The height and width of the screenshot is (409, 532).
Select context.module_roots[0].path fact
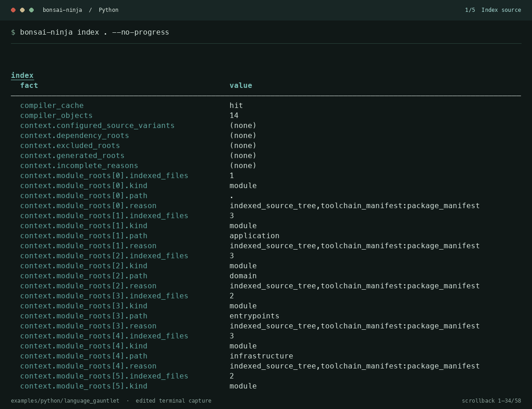84,196
